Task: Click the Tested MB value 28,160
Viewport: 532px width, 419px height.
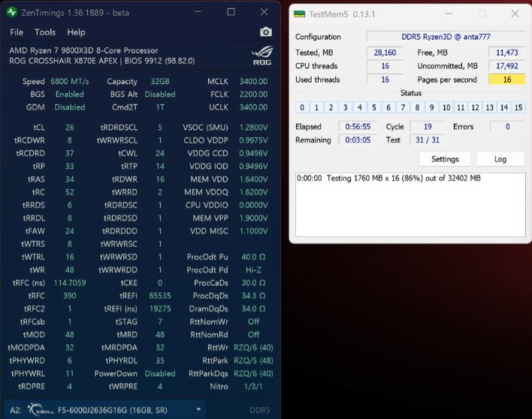Action: point(385,53)
